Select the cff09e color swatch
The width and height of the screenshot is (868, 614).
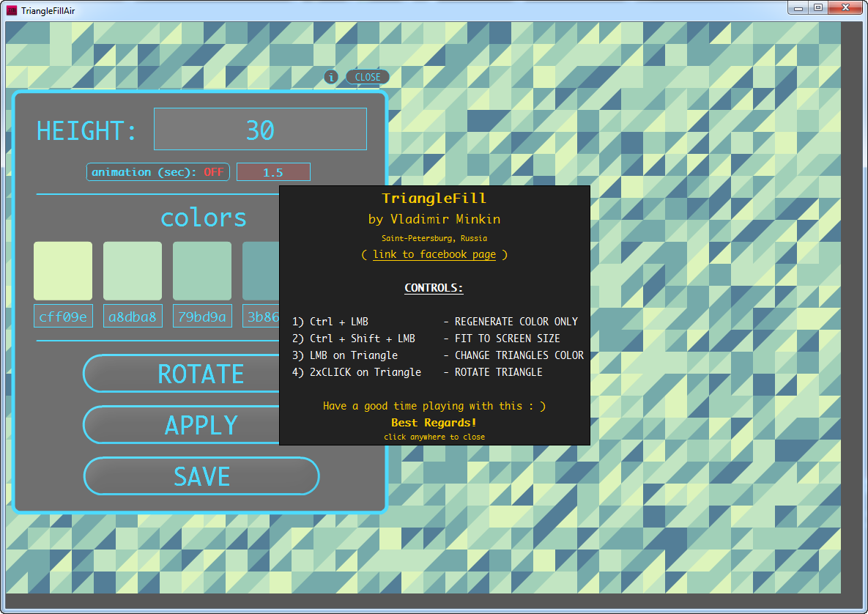coord(63,271)
